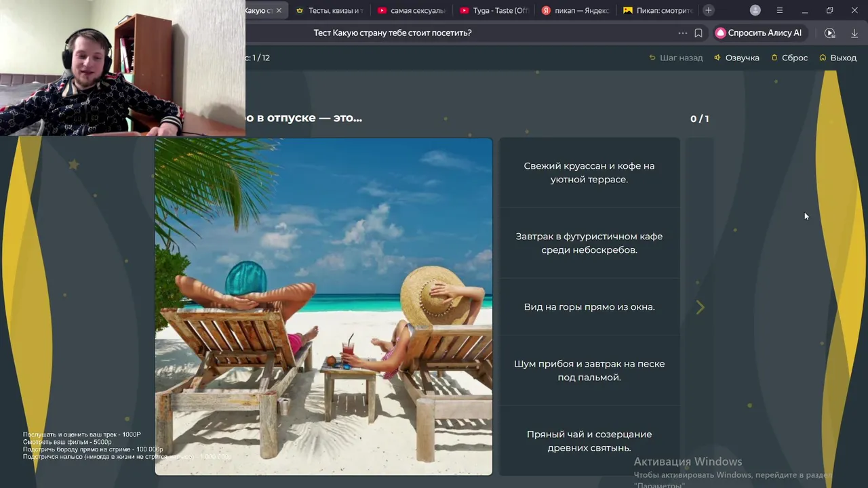The height and width of the screenshot is (488, 868).
Task: Click the page title in address bar
Action: pyautogui.click(x=393, y=33)
